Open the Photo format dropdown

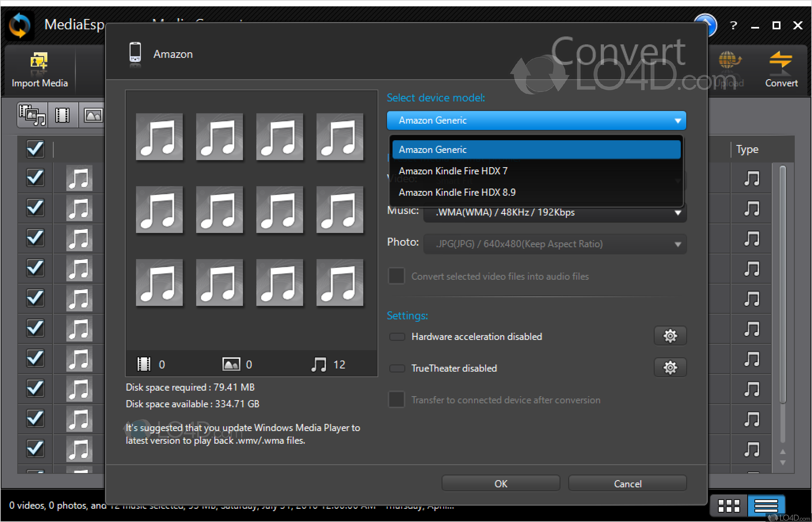pyautogui.click(x=555, y=244)
